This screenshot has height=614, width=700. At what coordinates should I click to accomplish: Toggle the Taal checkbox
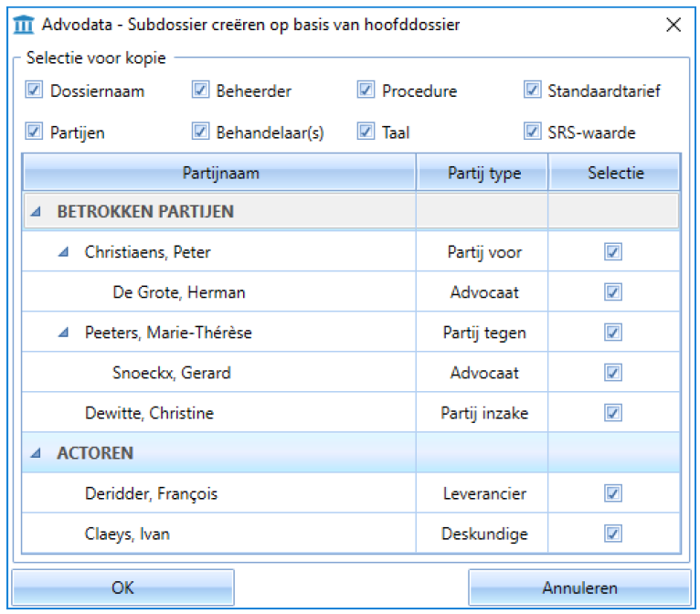click(x=366, y=132)
